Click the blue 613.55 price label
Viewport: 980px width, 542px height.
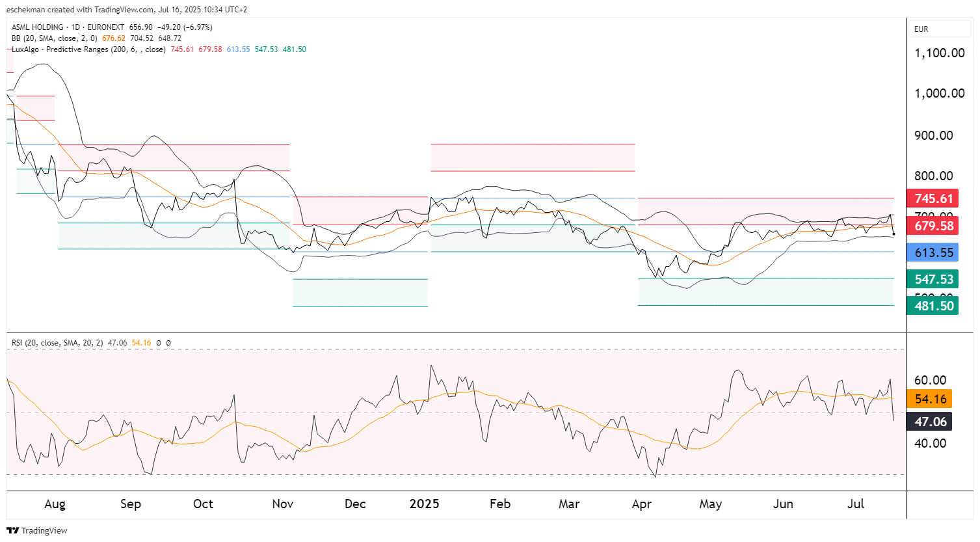934,252
